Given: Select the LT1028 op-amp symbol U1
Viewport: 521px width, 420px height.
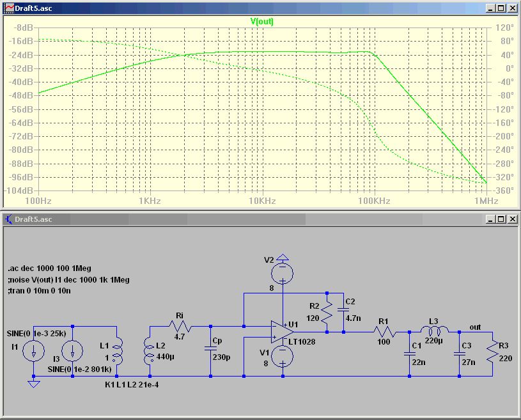Looking at the screenshot, I should pyautogui.click(x=282, y=332).
